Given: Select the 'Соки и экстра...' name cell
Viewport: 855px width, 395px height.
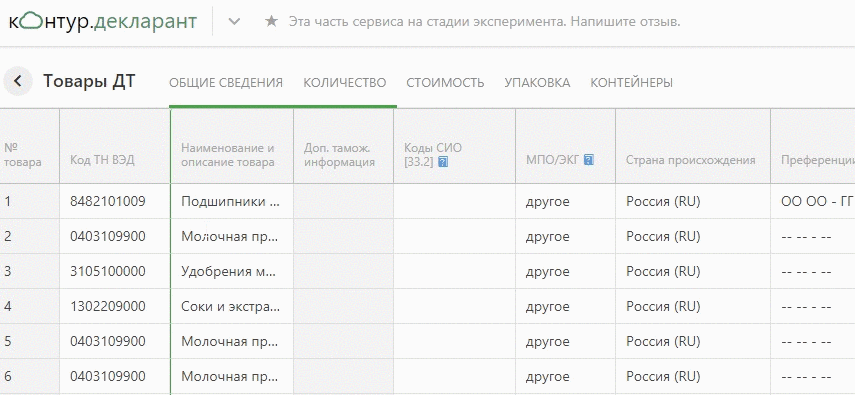Looking at the screenshot, I should click(x=232, y=306).
